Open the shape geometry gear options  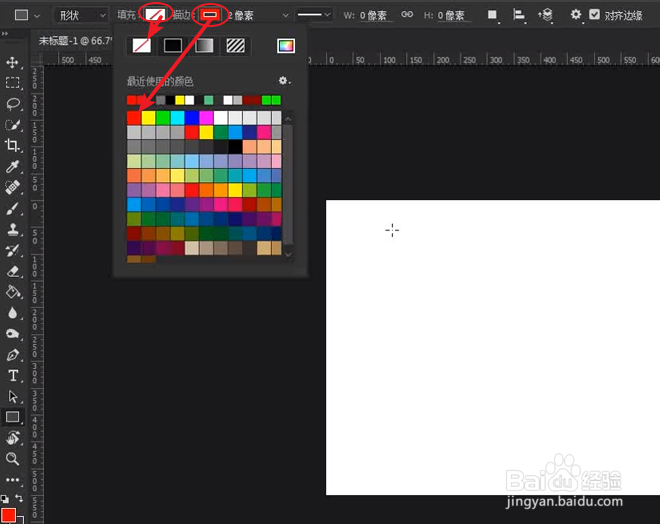pos(575,15)
